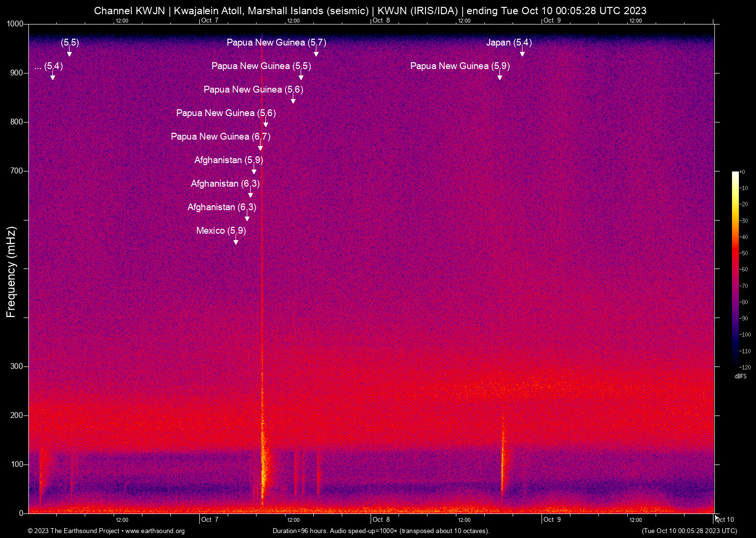Select the Mexico (5.9) event arrow
756x538 pixels.
236,242
